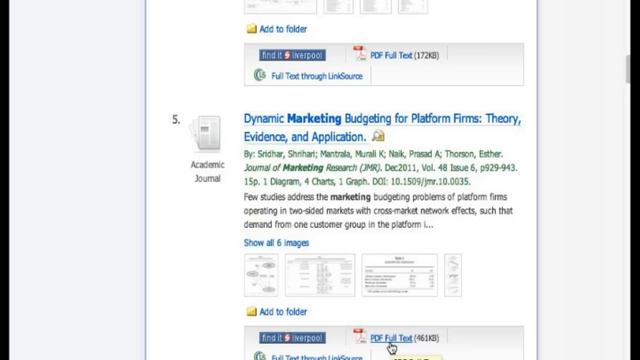This screenshot has height=360, width=640.
Task: Click the page scrollbar thumb on the right
Action: 629,69
